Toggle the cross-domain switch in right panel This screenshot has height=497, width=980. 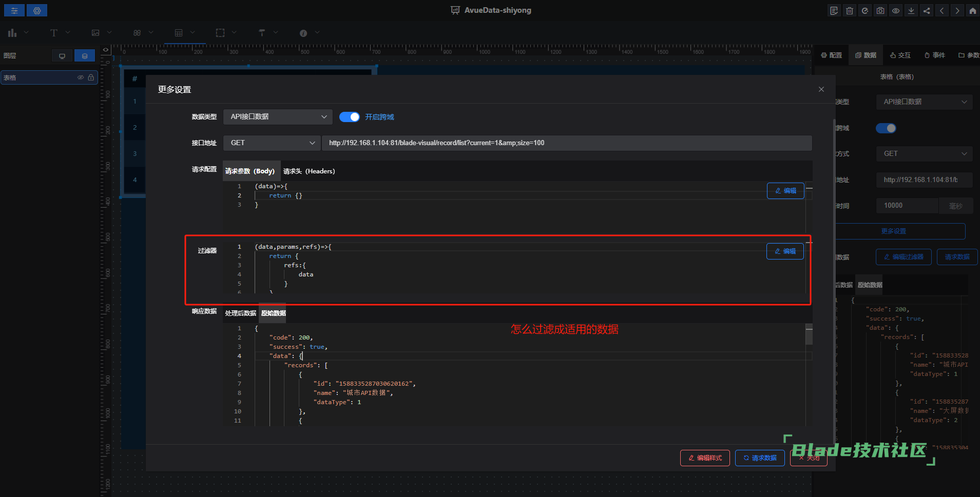pyautogui.click(x=886, y=128)
